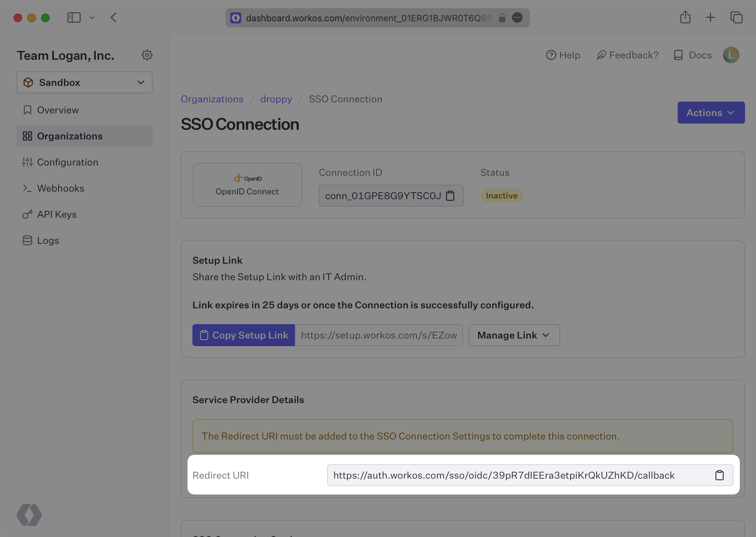Click the Sandbox environment selector
This screenshot has width=756, height=537.
pos(84,82)
